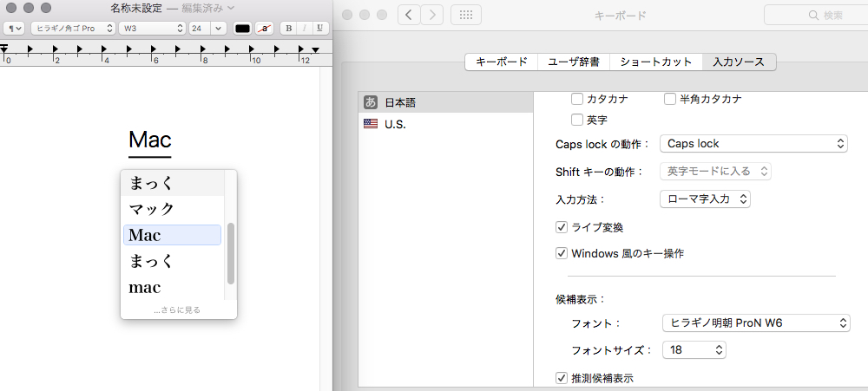
Task: Open the paragraph style menu in TextEdit
Action: tap(13, 29)
